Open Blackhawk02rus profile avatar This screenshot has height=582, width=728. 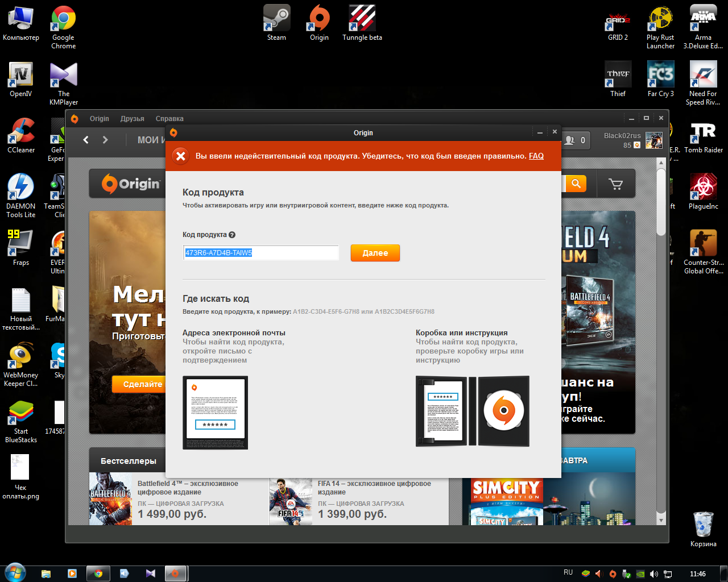click(x=654, y=140)
